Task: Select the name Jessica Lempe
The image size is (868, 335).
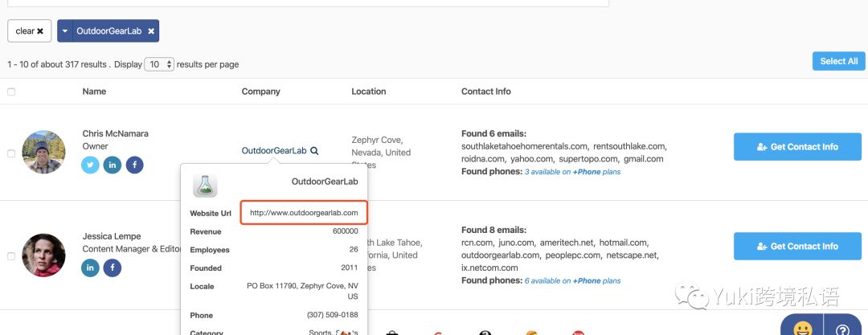Action: pos(112,236)
